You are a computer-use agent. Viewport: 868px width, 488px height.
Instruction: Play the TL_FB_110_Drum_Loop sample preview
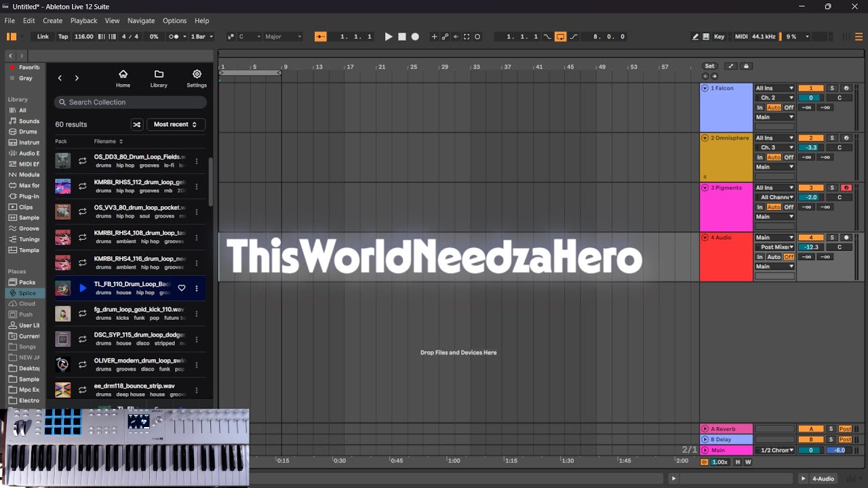[83, 288]
